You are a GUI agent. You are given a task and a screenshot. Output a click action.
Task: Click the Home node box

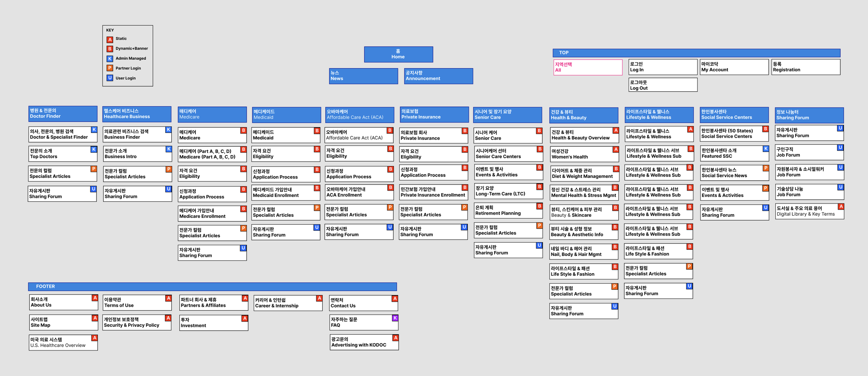(x=398, y=54)
